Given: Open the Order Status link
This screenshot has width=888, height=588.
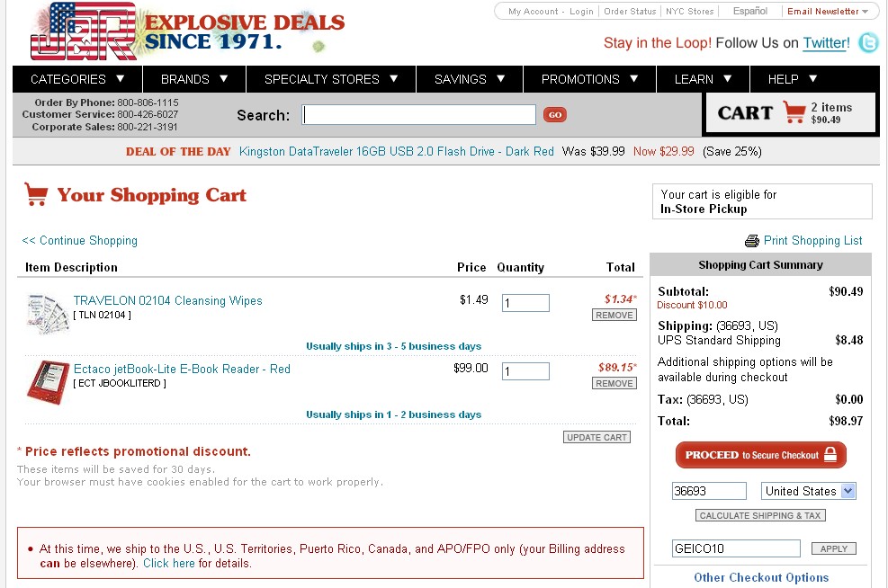Looking at the screenshot, I should tap(630, 12).
